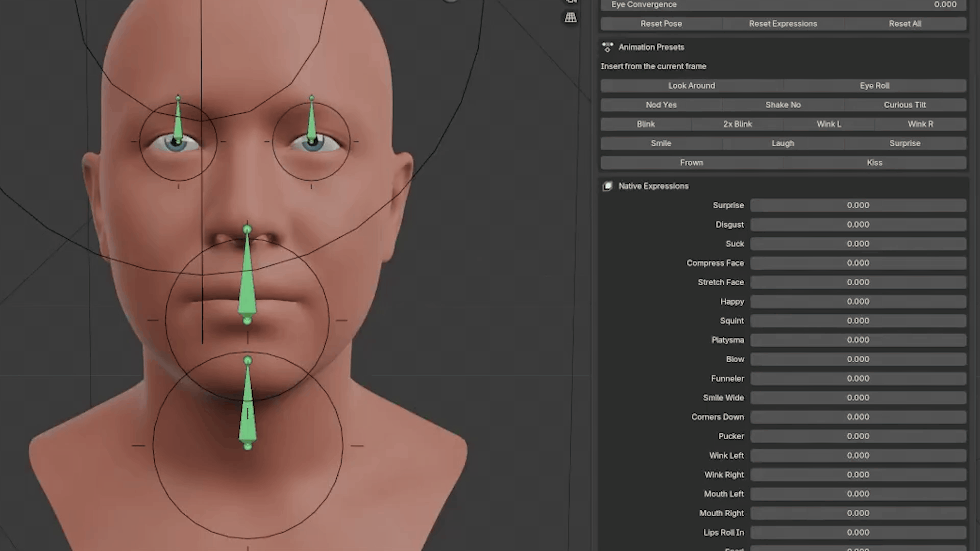Screen dimensions: 980x551
Task: Click the Corners Down slider
Action: 859,417
